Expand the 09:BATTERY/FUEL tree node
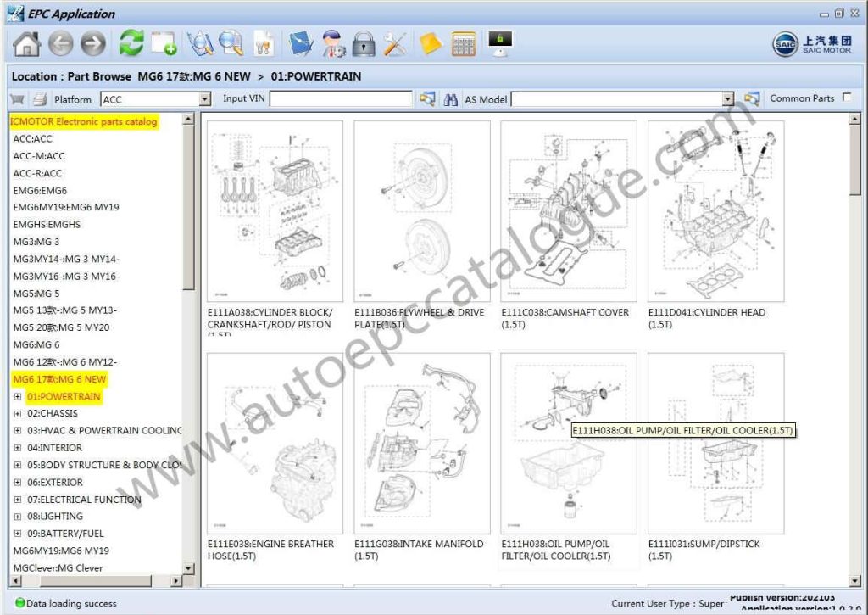The width and height of the screenshot is (868, 615). point(18,534)
